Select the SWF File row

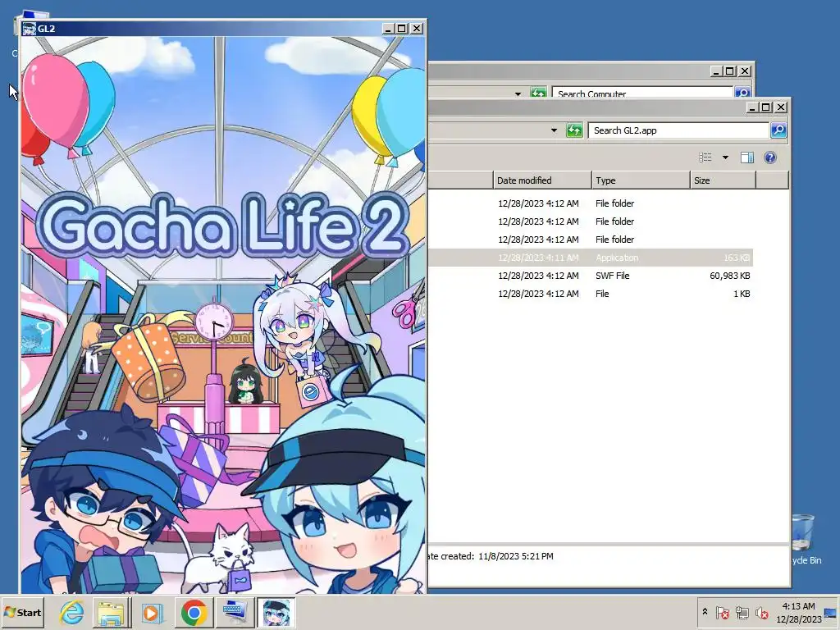[591, 276]
